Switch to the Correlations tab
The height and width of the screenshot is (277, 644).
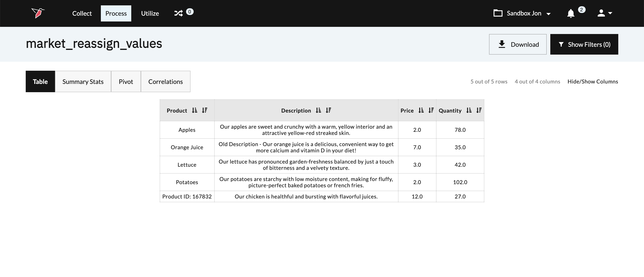point(165,82)
